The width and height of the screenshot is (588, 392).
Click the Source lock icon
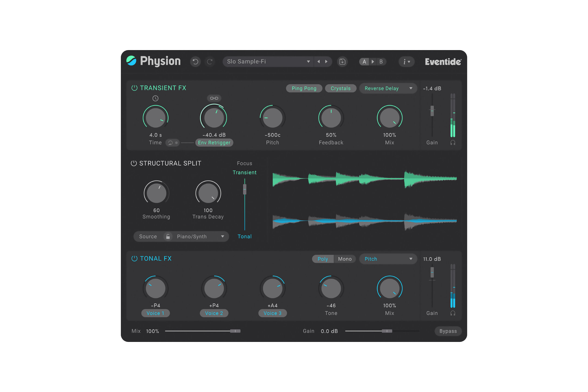(x=168, y=236)
